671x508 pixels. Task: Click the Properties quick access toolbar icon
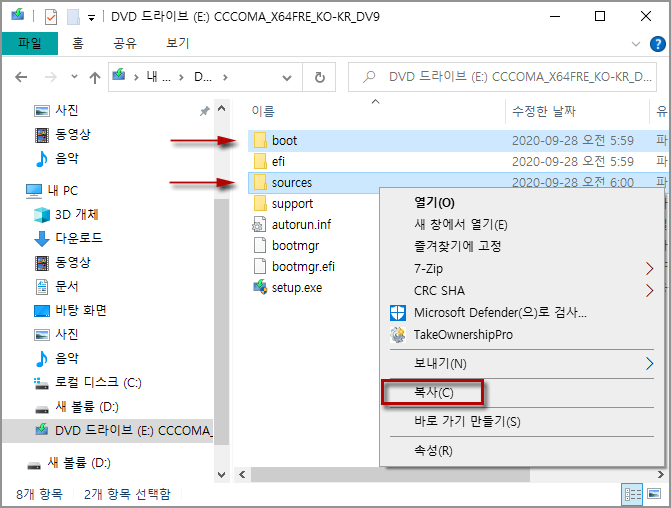coord(51,17)
